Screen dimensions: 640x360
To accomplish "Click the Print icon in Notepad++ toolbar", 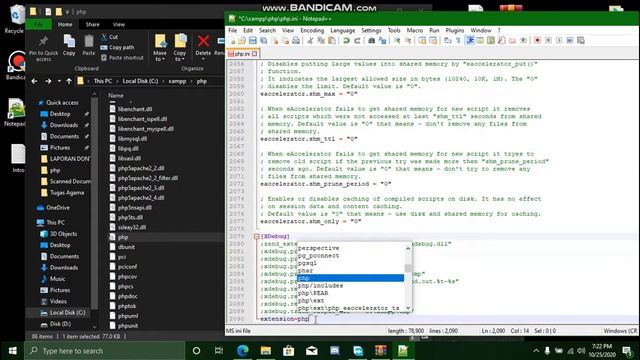I will pyautogui.click(x=296, y=40).
